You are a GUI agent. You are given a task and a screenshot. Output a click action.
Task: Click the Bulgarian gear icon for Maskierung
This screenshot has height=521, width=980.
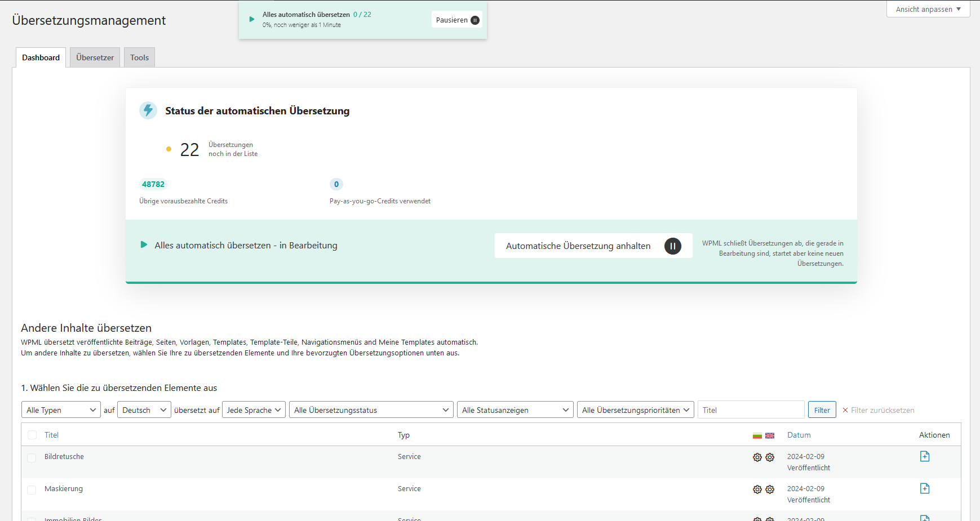757,489
